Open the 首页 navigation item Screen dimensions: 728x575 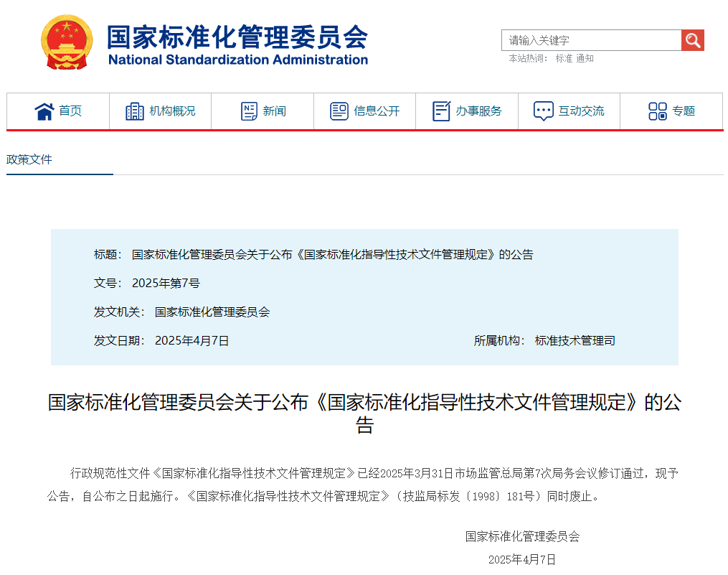pyautogui.click(x=58, y=111)
